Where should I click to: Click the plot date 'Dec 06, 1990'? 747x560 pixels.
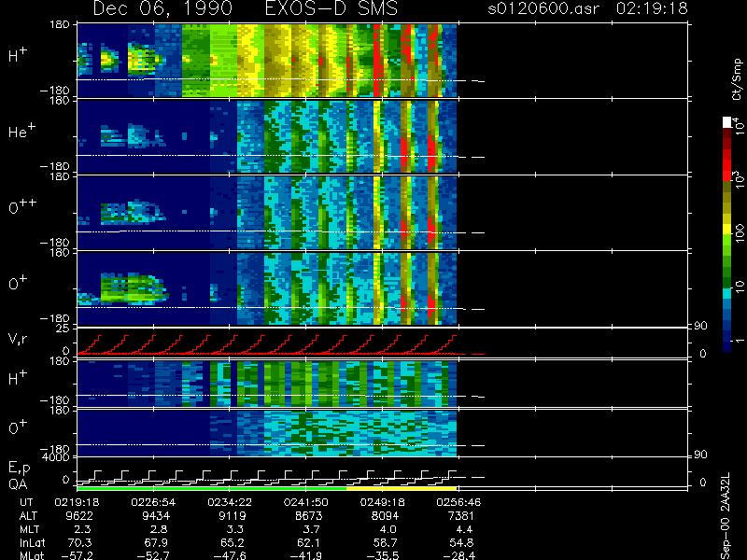(x=162, y=8)
